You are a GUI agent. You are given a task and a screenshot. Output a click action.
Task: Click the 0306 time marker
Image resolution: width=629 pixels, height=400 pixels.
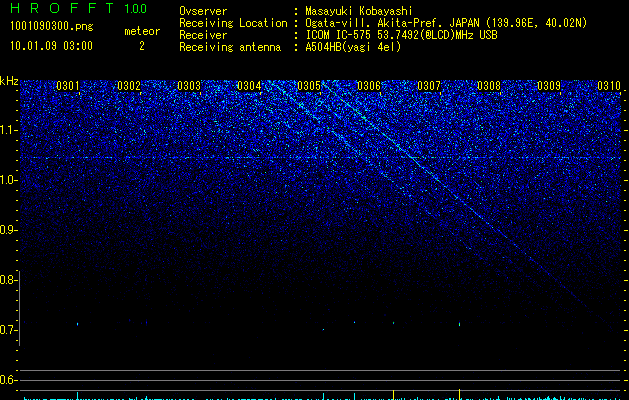[369, 86]
